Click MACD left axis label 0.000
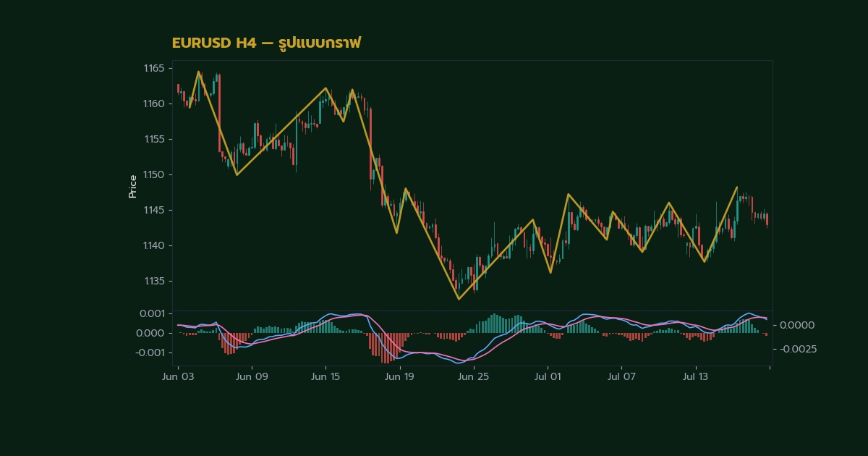 151,333
